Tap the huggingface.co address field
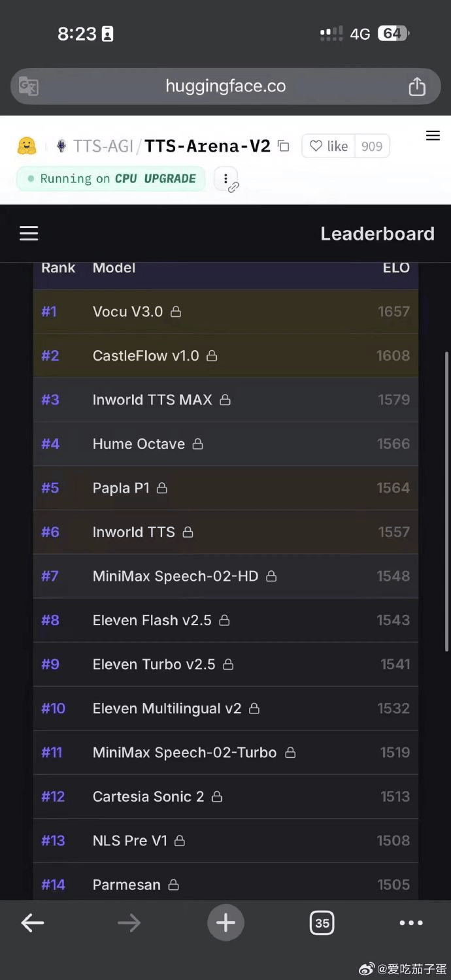Image resolution: width=451 pixels, height=980 pixels. [x=225, y=86]
